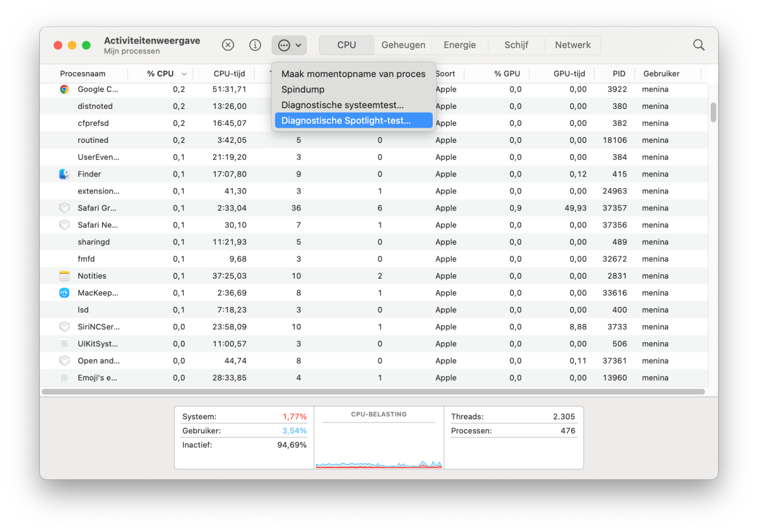Open the Netwerk tab
The width and height of the screenshot is (758, 532).
coord(573,45)
